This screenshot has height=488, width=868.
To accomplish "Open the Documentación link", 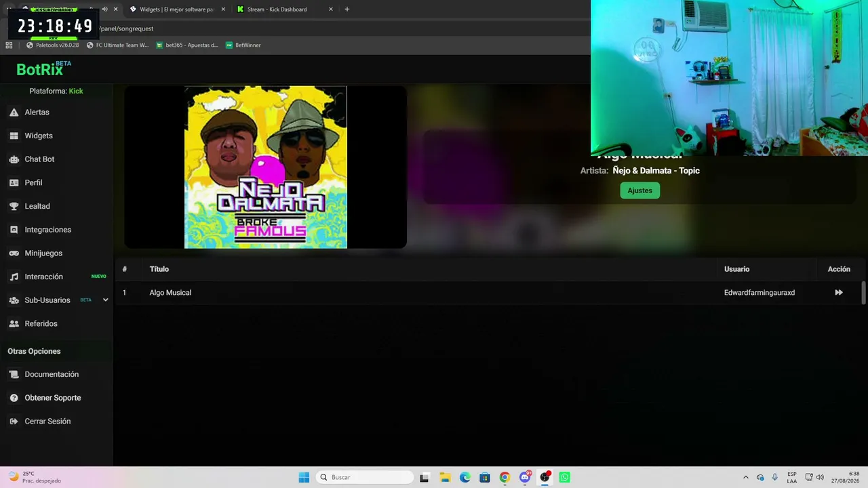I will click(x=56, y=375).
